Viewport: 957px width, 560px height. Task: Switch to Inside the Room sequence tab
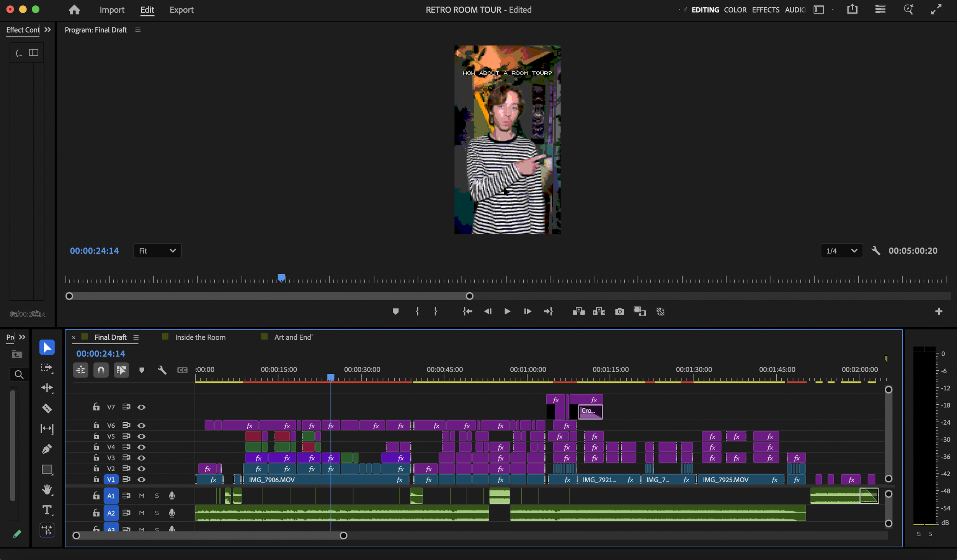click(200, 337)
